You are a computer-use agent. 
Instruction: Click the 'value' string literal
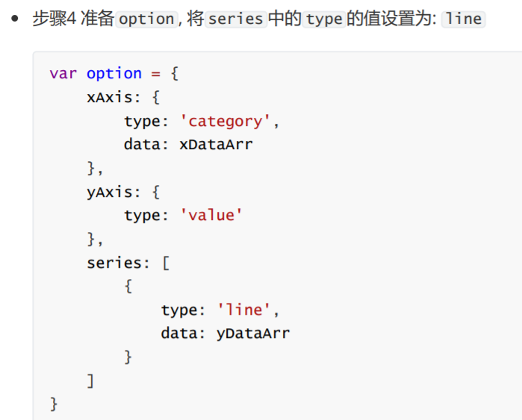[211, 215]
